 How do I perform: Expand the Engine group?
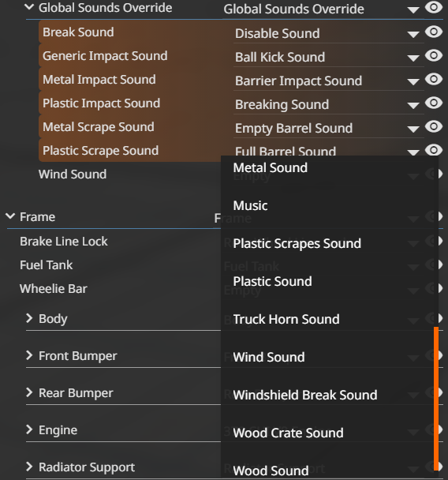[x=29, y=429]
